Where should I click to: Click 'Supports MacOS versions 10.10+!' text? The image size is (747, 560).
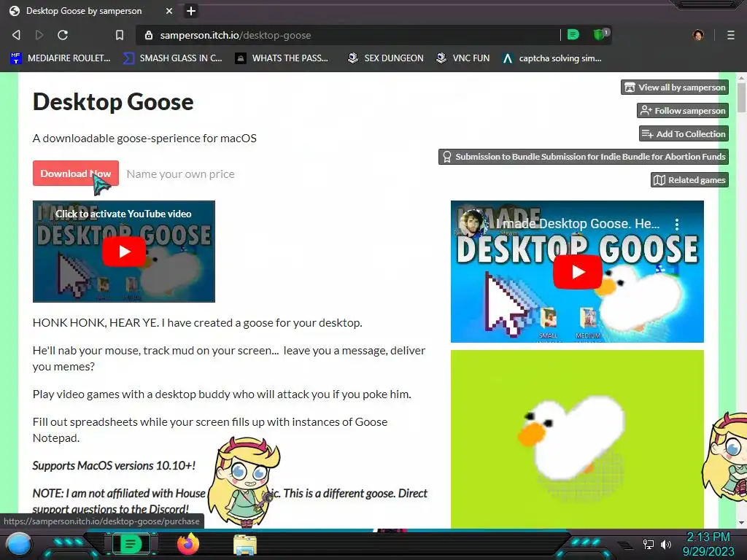[114, 465]
